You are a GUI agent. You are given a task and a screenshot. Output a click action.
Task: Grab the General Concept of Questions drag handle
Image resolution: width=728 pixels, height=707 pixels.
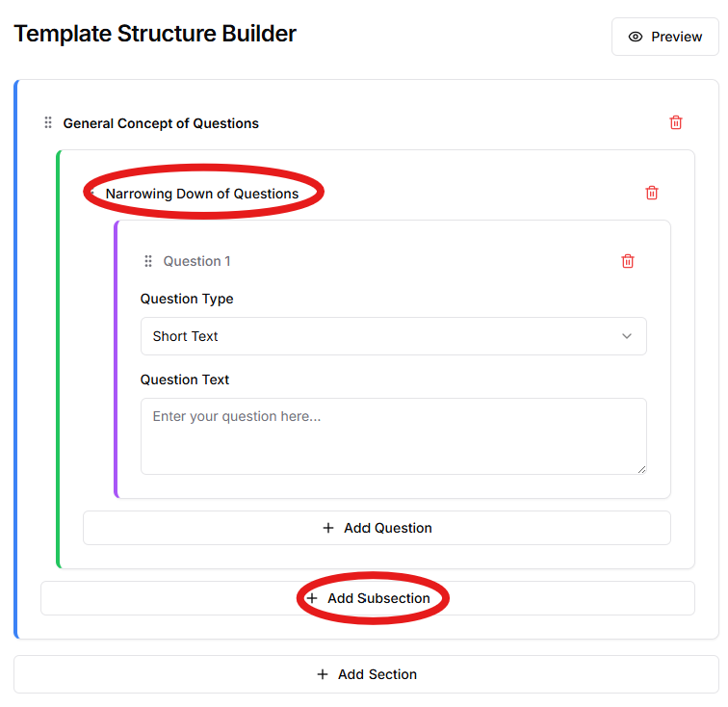click(x=48, y=123)
